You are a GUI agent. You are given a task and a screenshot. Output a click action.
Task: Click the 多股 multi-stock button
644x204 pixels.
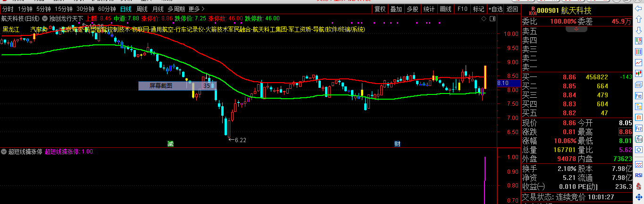click(412, 9)
